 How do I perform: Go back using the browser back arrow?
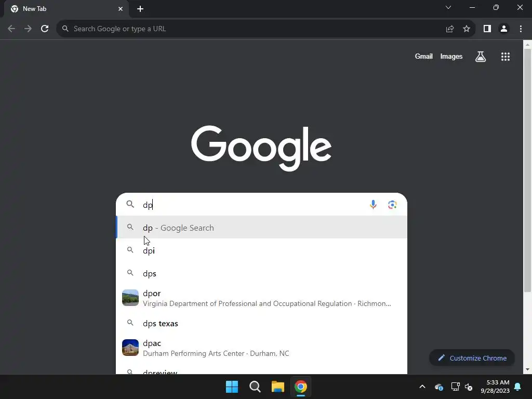point(11,29)
